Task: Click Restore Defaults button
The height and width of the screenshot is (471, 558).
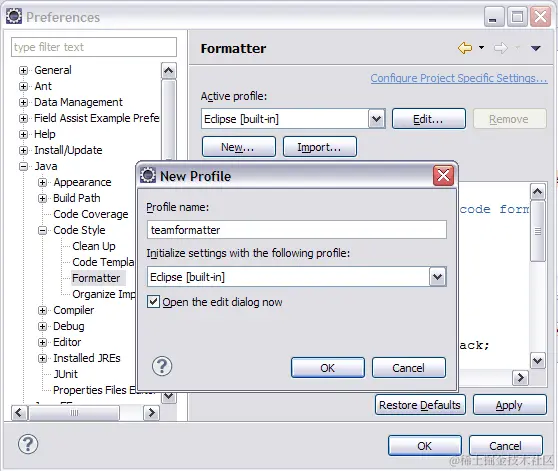Action: pos(420,405)
